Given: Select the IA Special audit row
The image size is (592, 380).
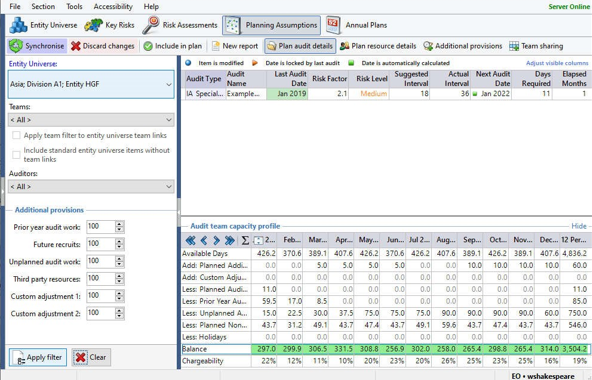Looking at the screenshot, I should 387,94.
